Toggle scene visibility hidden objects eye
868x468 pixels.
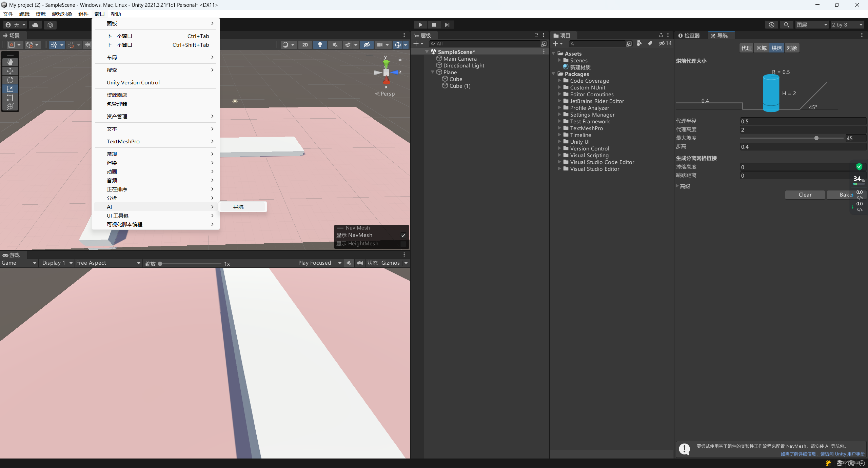[367, 45]
